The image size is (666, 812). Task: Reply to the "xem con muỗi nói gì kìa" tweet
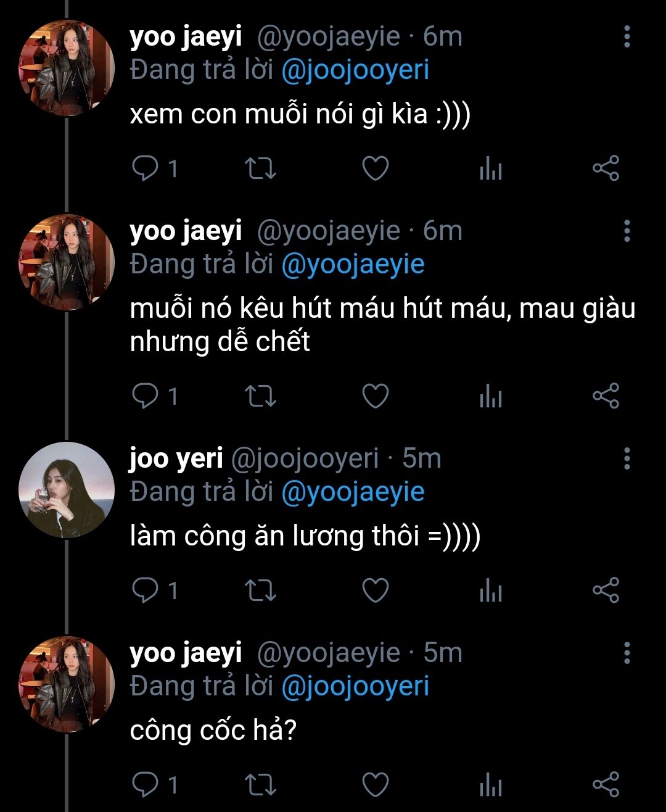[146, 168]
